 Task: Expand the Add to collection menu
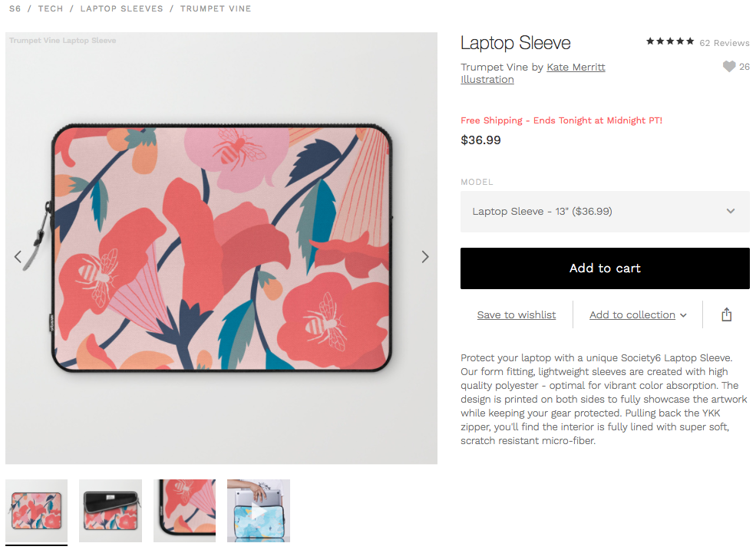(637, 315)
